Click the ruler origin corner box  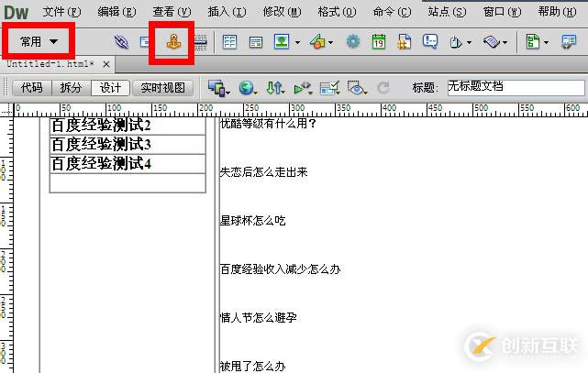coord(6,110)
